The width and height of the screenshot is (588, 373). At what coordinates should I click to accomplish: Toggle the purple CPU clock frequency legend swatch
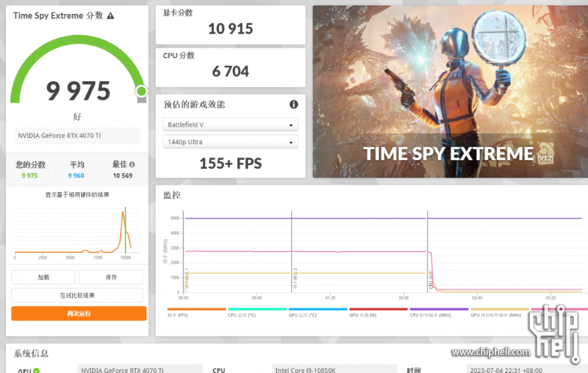[x=439, y=309]
